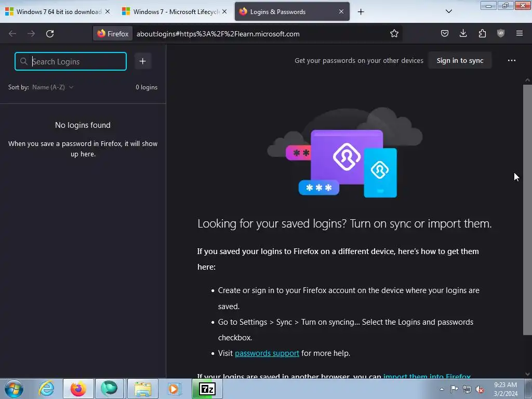Create a new login with plus button
Viewport: 532px width, 399px height.
point(143,61)
